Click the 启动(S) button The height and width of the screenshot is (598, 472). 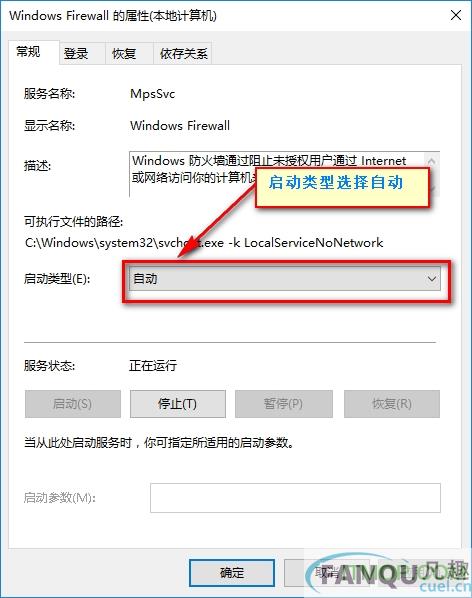tap(73, 403)
